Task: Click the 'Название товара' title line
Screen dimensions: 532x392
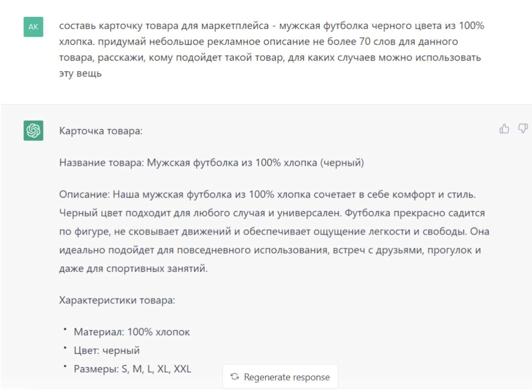Action: point(211,163)
